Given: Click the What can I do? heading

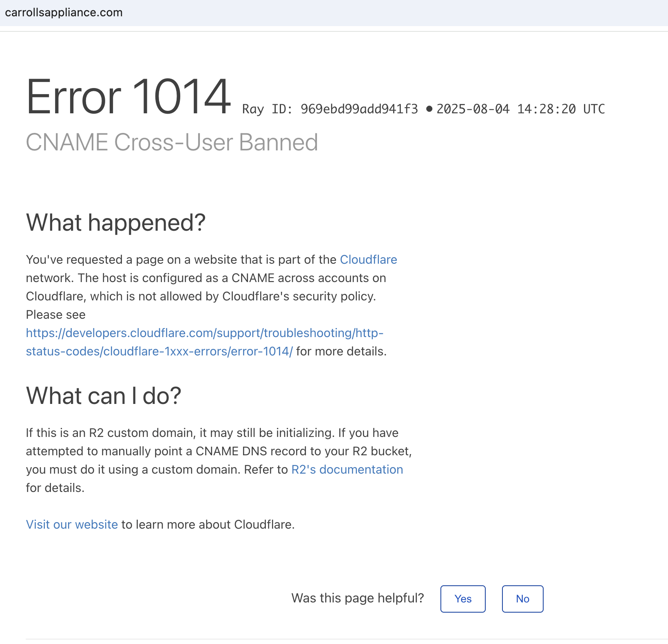Looking at the screenshot, I should pos(104,396).
